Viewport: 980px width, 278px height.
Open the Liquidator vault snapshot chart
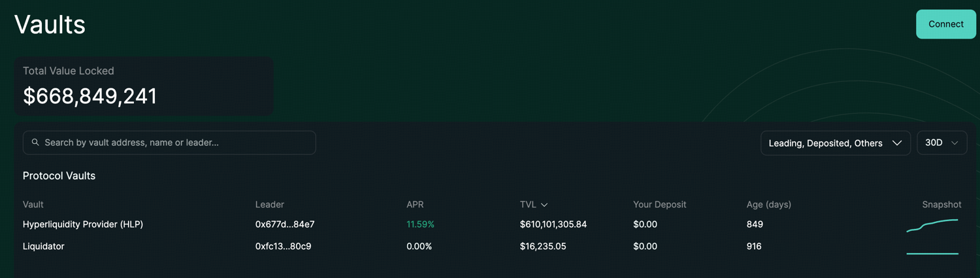(x=932, y=253)
